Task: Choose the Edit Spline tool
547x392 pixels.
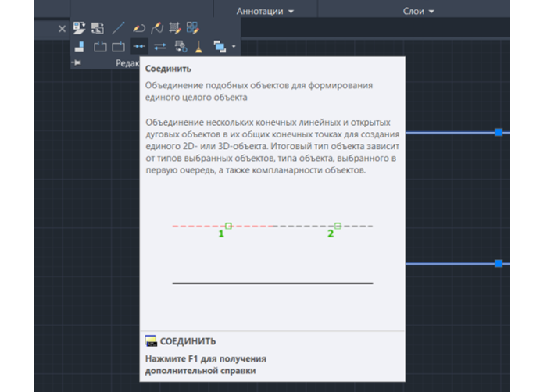Action: tap(157, 28)
